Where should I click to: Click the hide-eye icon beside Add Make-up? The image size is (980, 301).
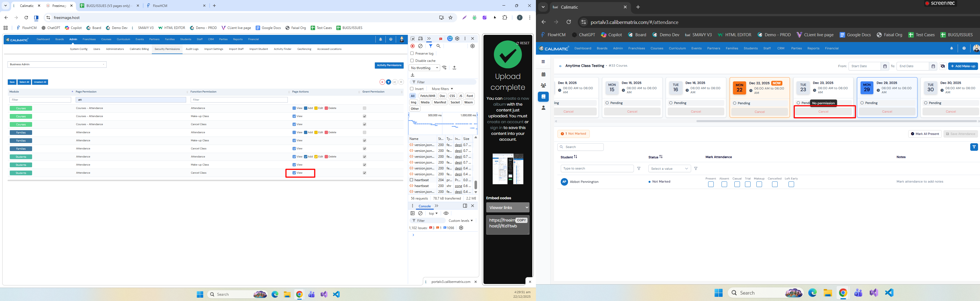(x=942, y=66)
